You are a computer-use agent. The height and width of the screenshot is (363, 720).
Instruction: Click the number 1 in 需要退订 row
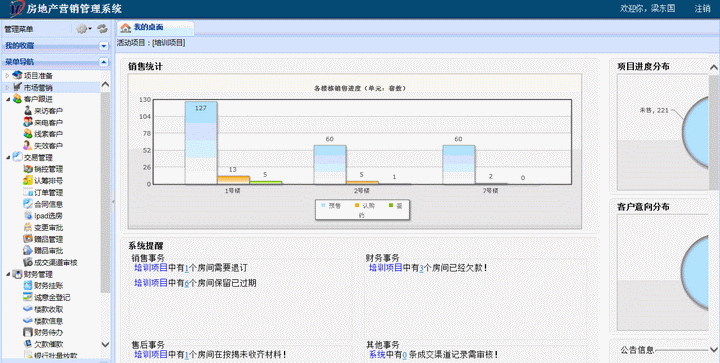click(x=186, y=268)
